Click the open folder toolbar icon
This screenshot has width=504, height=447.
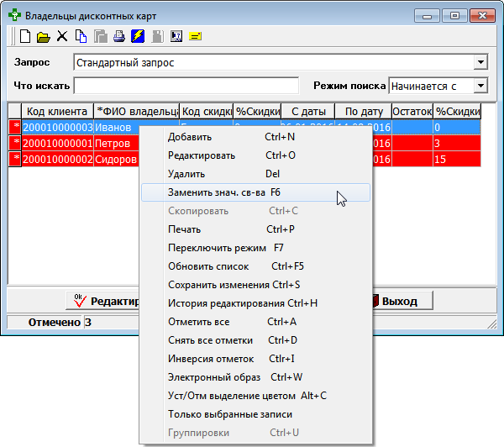pyautogui.click(x=43, y=36)
